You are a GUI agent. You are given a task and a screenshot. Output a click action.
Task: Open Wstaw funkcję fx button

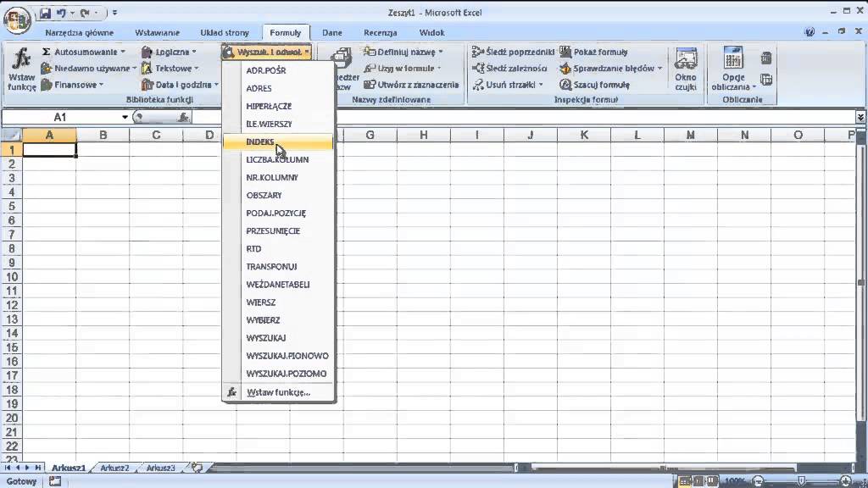tap(21, 69)
